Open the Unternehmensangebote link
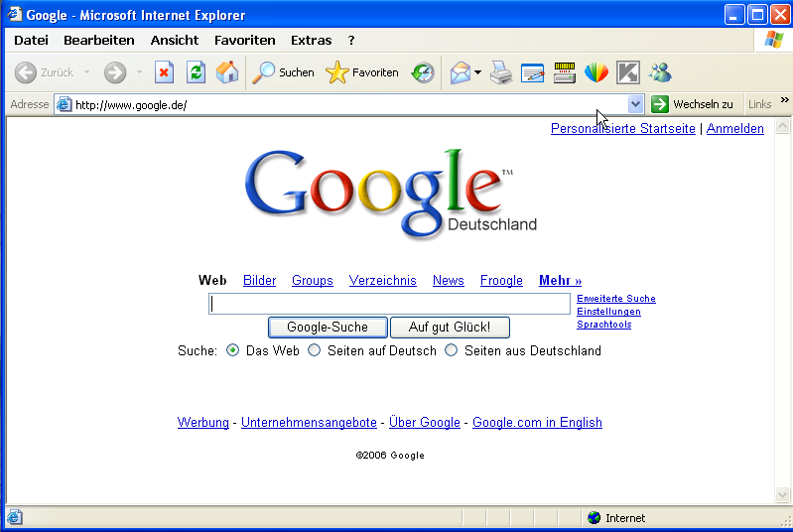The image size is (793, 532). 309,422
